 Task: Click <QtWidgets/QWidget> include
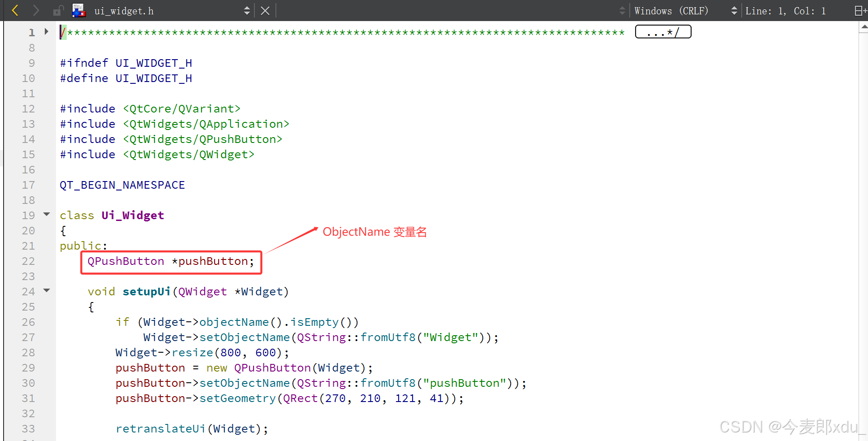(x=189, y=155)
